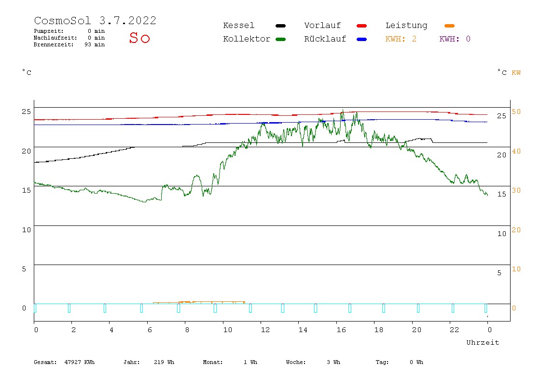This screenshot has width=554, height=392.
Task: Click the red 'So' weekday label
Action: pyautogui.click(x=139, y=38)
